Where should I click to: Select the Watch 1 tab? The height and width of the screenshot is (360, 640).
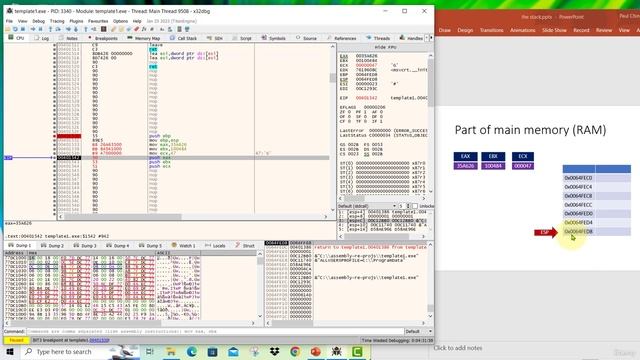point(183,245)
